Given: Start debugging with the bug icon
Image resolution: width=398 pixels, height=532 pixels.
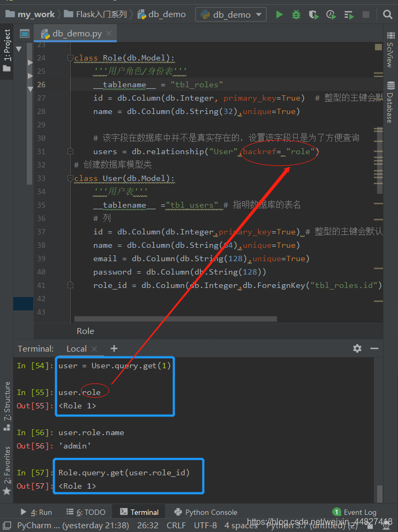Looking at the screenshot, I should (x=296, y=14).
